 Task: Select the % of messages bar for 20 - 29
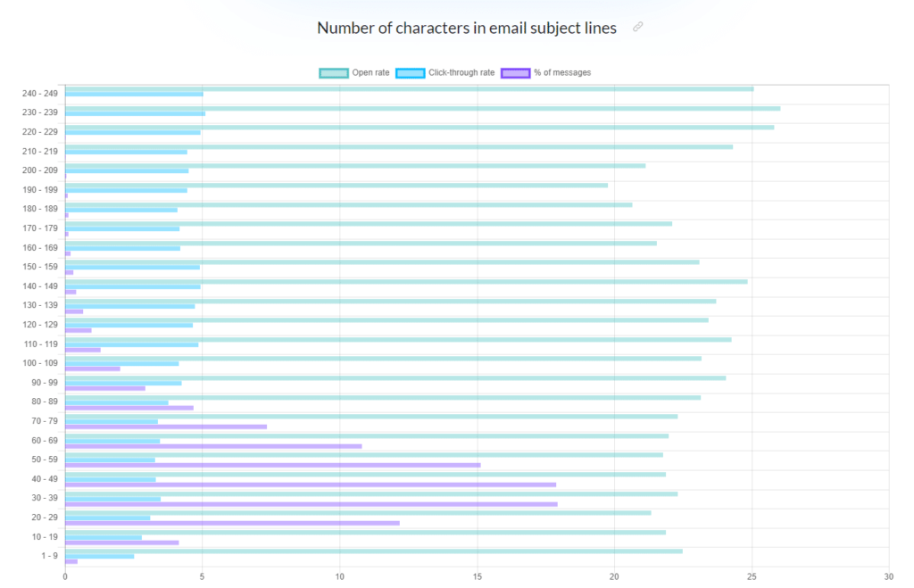(232, 523)
